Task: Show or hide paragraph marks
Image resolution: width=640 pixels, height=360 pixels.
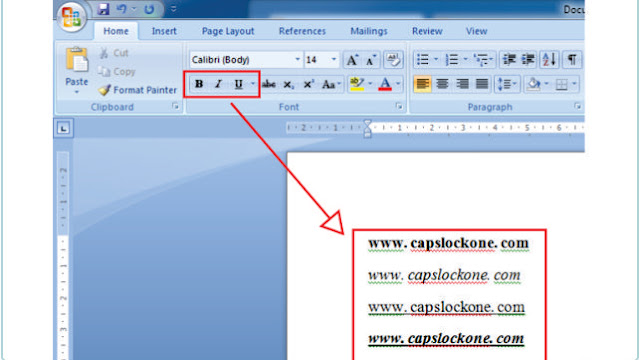Action: click(572, 60)
